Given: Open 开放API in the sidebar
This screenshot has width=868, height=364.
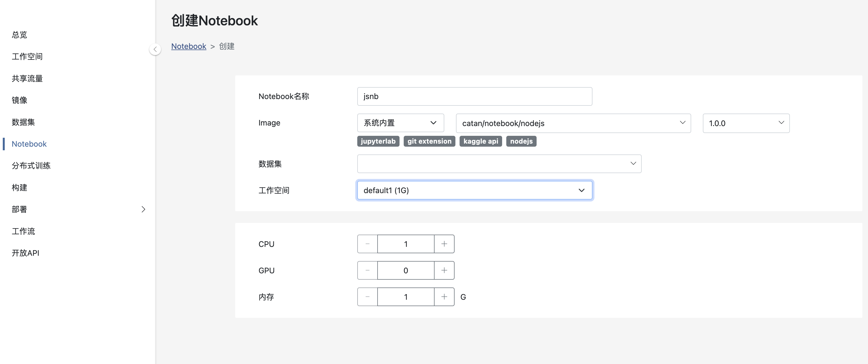Looking at the screenshot, I should (x=25, y=253).
